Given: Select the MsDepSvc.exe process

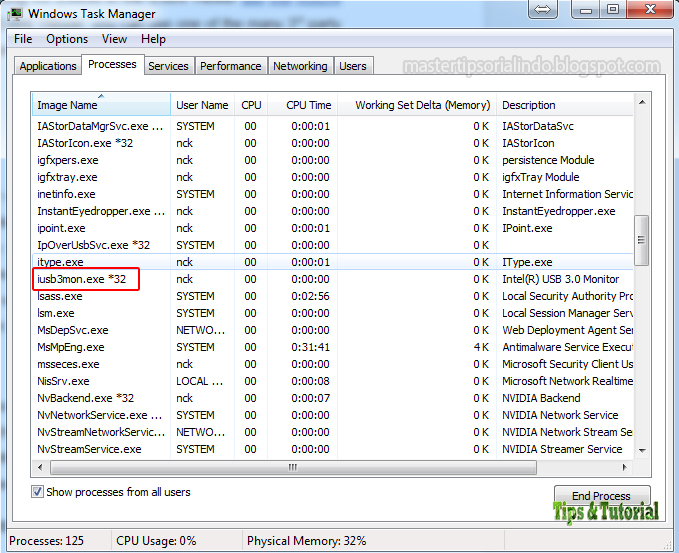Looking at the screenshot, I should click(332, 330).
